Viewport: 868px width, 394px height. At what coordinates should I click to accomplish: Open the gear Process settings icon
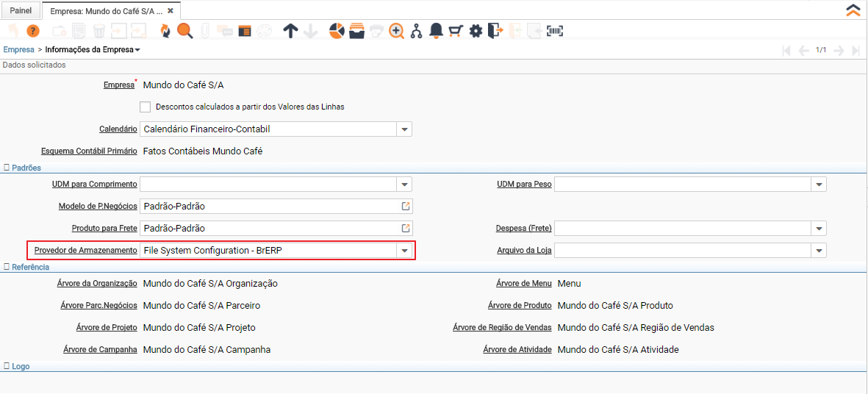point(476,31)
